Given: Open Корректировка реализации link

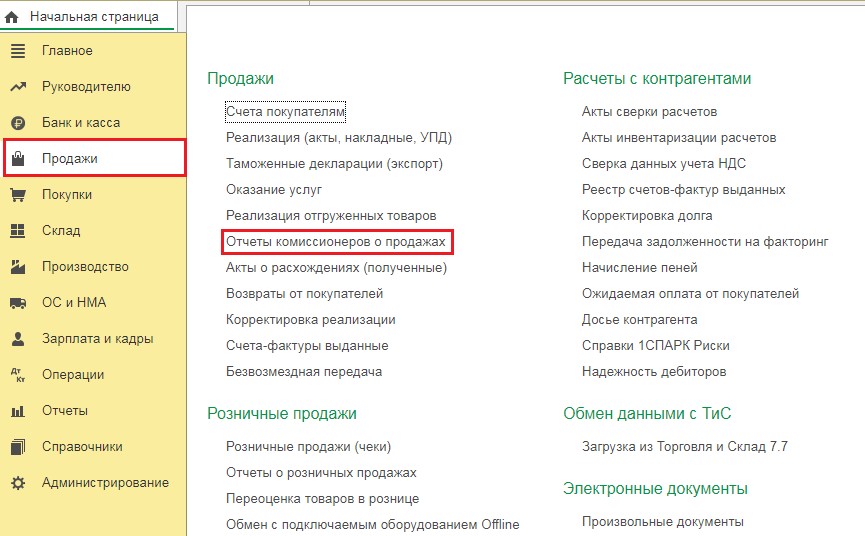Looking at the screenshot, I should [x=311, y=320].
